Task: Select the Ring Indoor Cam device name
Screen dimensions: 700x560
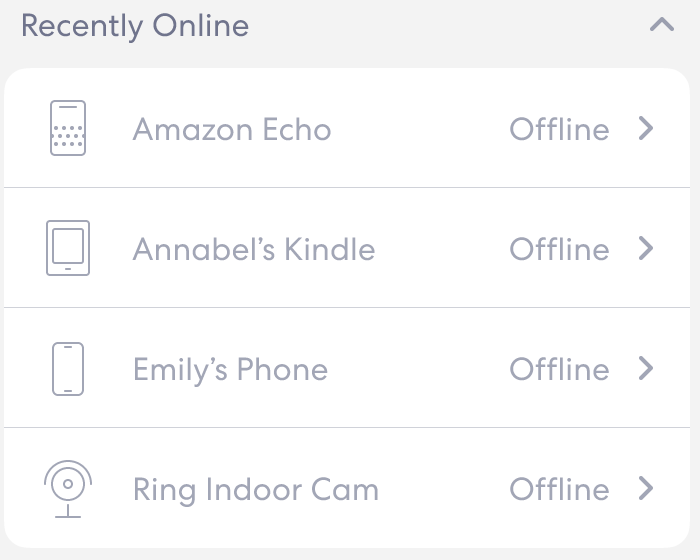Action: [256, 489]
